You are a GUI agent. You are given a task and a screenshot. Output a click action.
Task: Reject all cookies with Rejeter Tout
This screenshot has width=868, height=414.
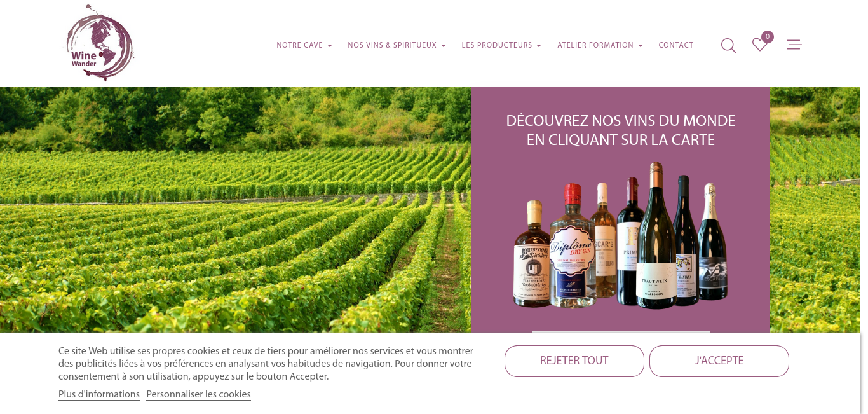(x=574, y=361)
